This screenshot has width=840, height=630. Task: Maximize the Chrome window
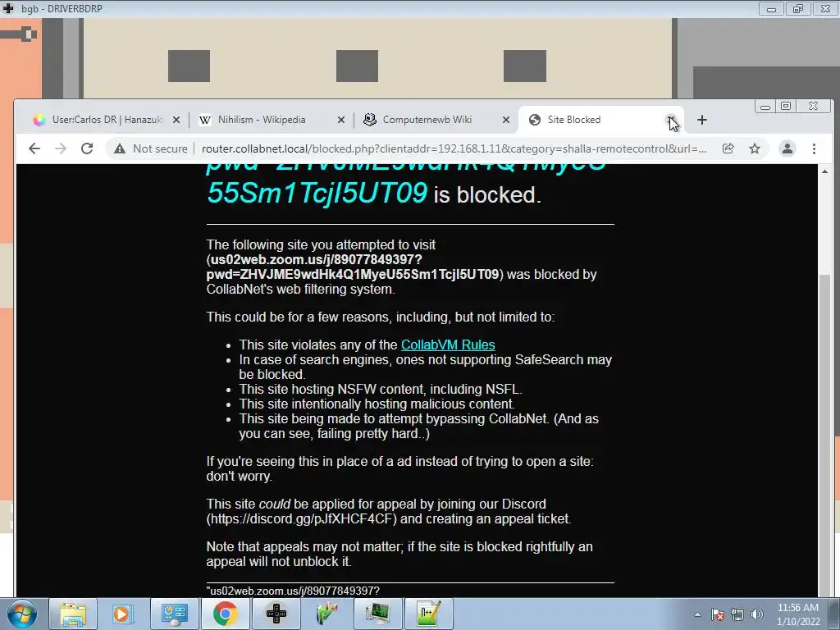click(x=785, y=106)
